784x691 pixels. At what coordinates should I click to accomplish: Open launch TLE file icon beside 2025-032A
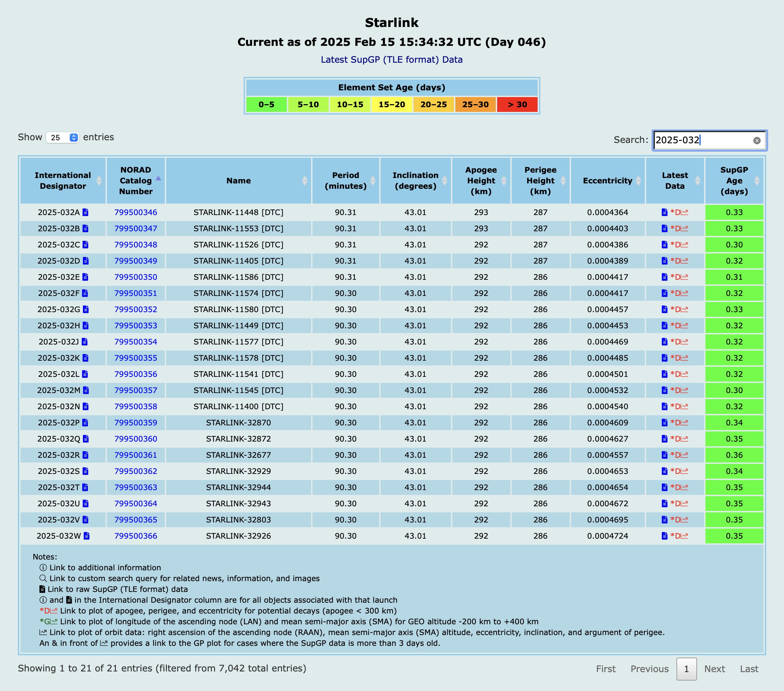coord(86,212)
